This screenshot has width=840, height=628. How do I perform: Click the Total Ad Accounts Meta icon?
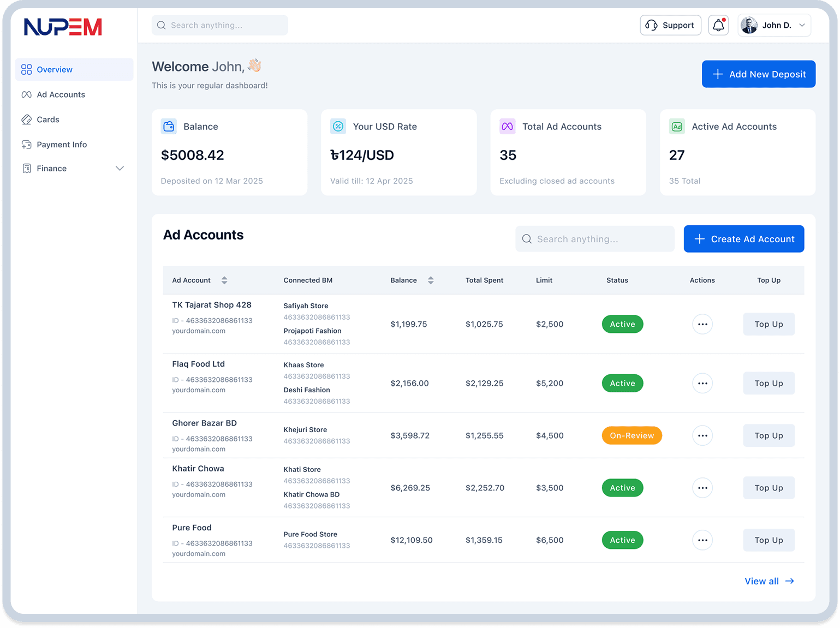[507, 127]
